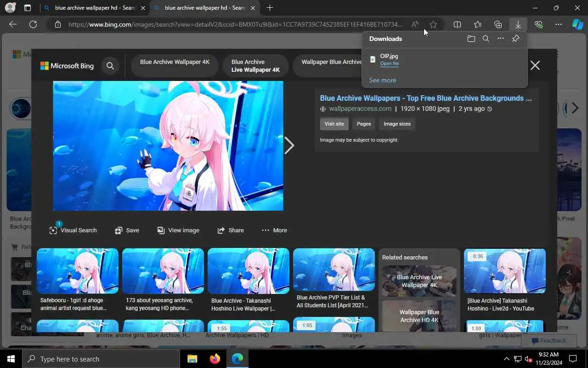Screen dimensions: 588x368
Task: Click the Read aloud icon
Action: 415,24
